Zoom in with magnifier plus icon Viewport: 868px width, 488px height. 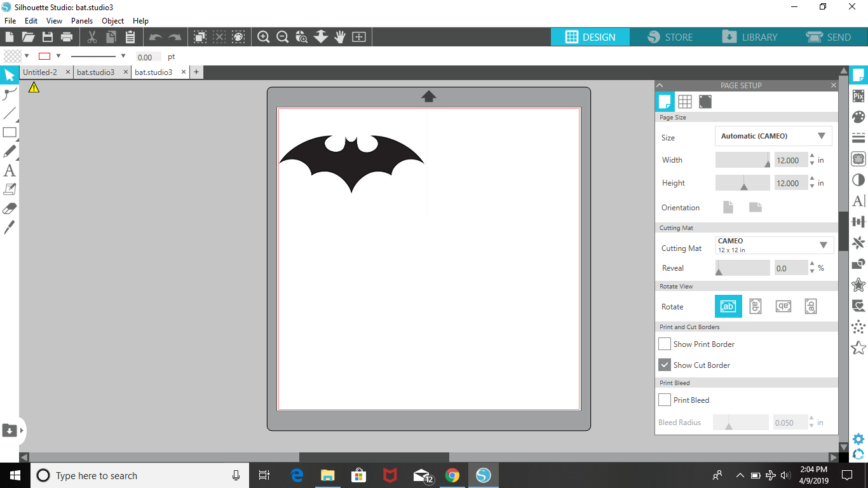(264, 37)
